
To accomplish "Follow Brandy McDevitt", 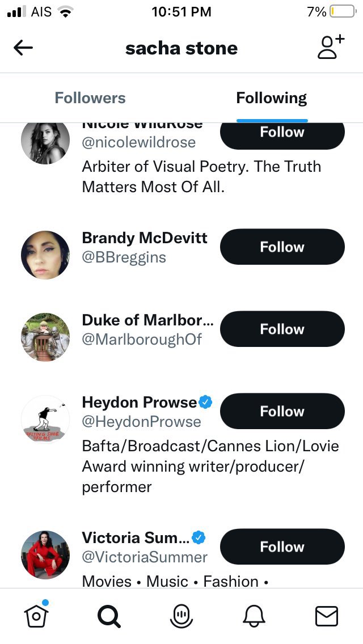I will pos(282,247).
